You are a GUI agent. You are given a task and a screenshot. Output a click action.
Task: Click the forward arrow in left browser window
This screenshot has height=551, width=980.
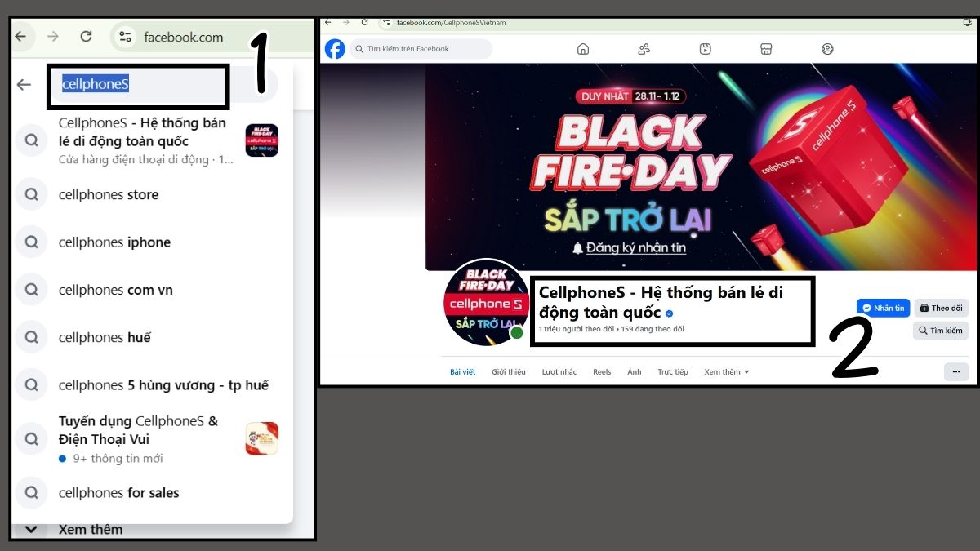pyautogui.click(x=53, y=37)
